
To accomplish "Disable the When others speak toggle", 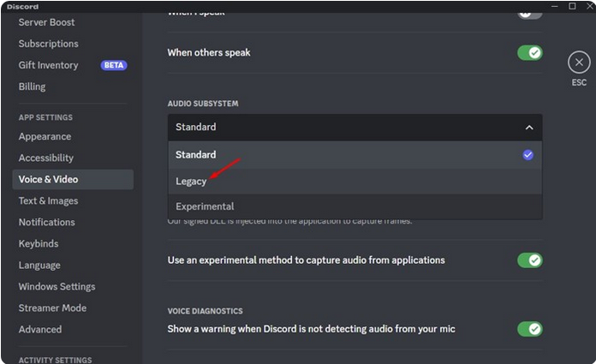I will coord(529,52).
